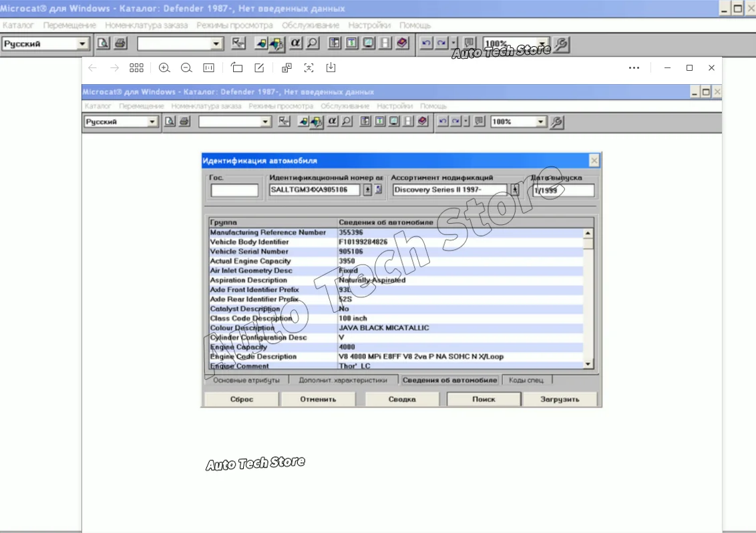Screen dimensions: 756x533
Task: Click wrench settings icon in background Microcat toolbar
Action: pyautogui.click(x=561, y=44)
